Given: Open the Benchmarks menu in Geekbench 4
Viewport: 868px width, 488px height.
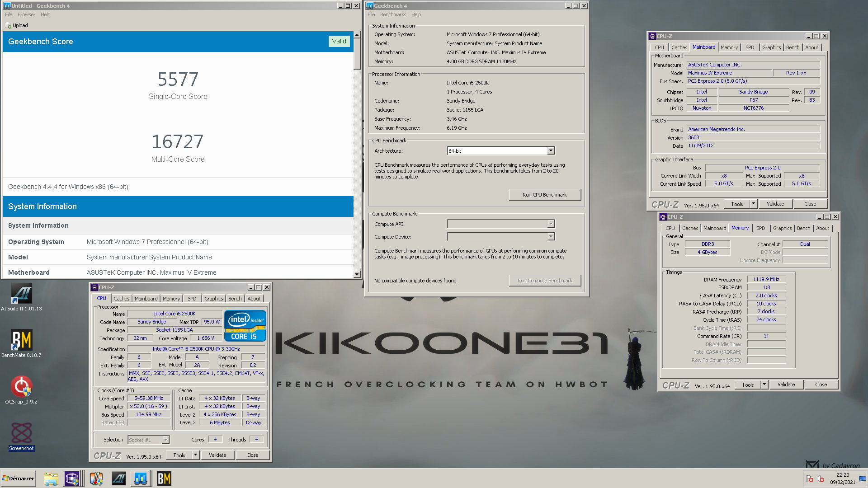Looking at the screenshot, I should pyautogui.click(x=393, y=14).
